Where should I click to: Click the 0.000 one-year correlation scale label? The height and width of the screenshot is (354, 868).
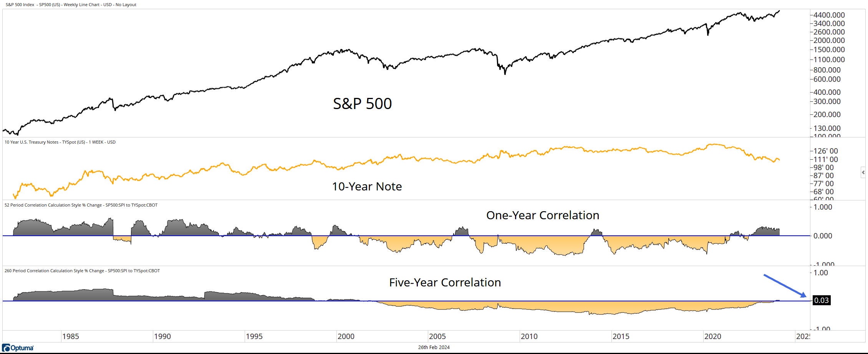pyautogui.click(x=823, y=236)
